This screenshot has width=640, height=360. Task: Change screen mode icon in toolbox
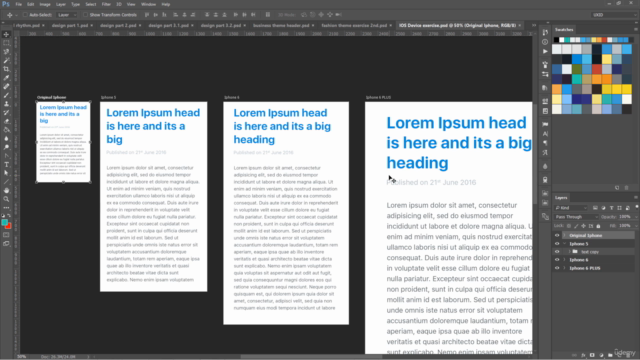click(6, 244)
